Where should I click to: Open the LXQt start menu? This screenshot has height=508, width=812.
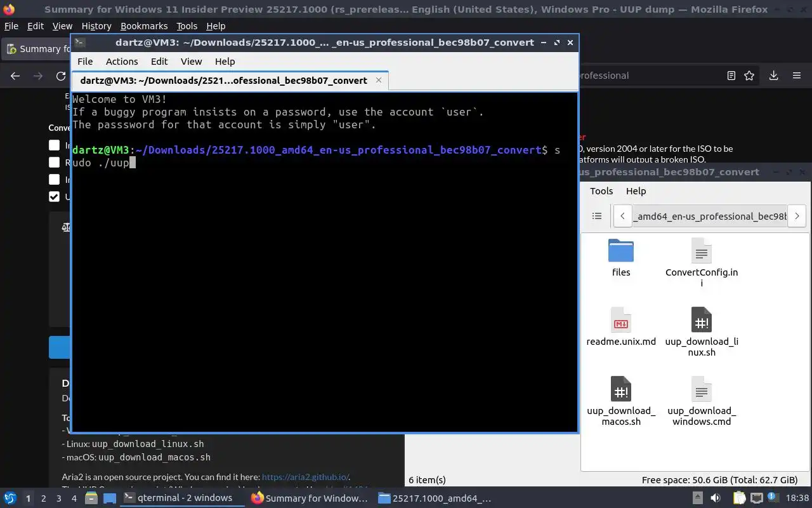pos(10,498)
